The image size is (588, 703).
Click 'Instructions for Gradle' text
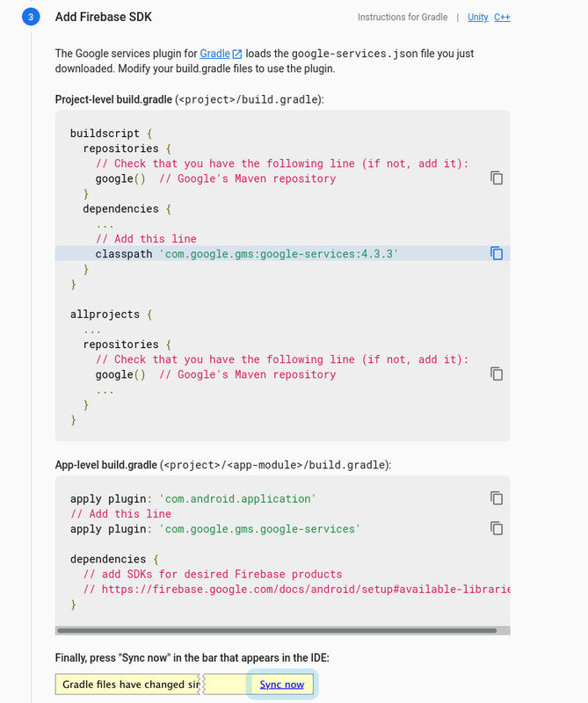(403, 17)
